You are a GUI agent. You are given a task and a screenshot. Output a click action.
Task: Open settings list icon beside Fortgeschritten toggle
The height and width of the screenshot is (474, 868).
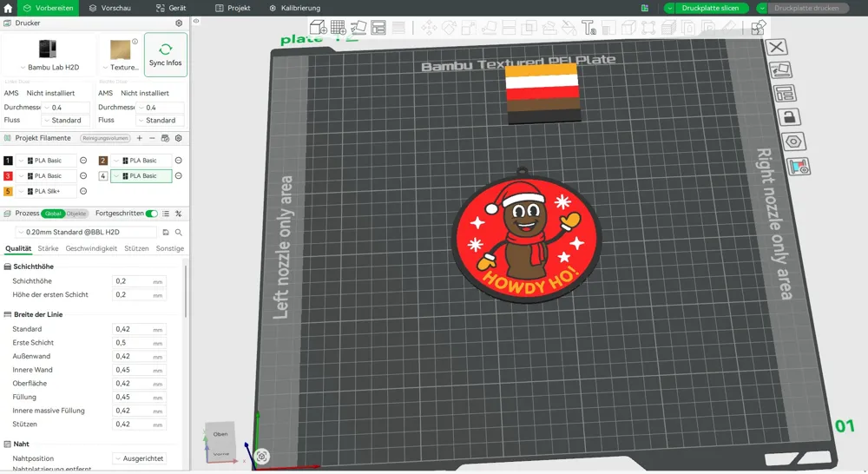[x=166, y=214]
